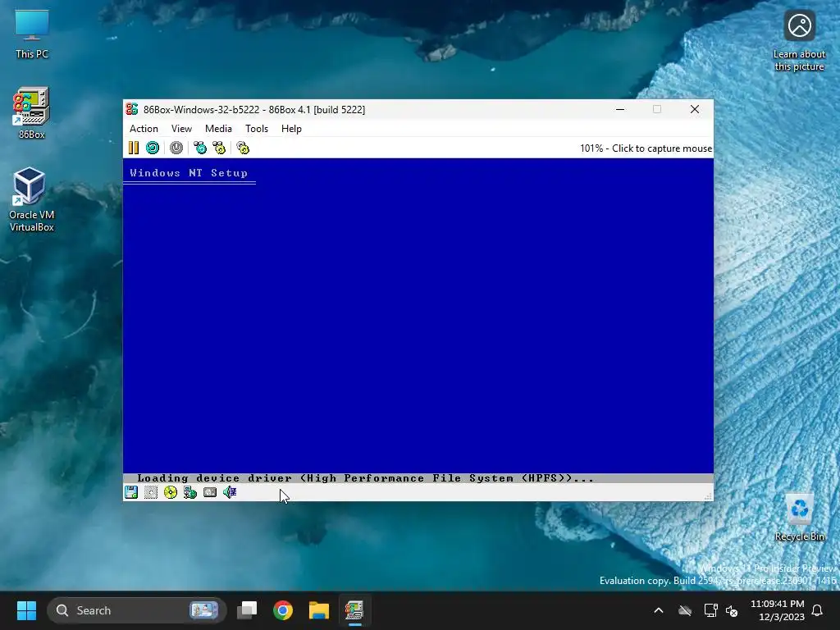Image resolution: width=840 pixels, height=630 pixels.
Task: Click the gray hard disk status icon
Action: coord(210,492)
